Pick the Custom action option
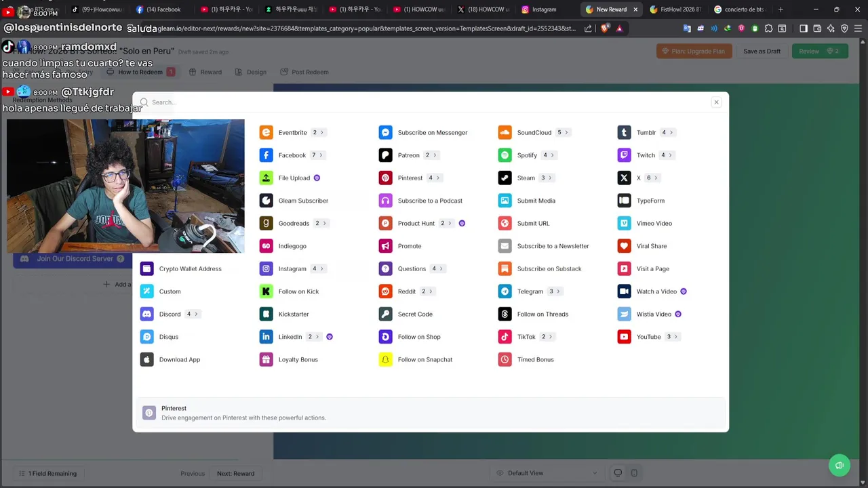 161,291
